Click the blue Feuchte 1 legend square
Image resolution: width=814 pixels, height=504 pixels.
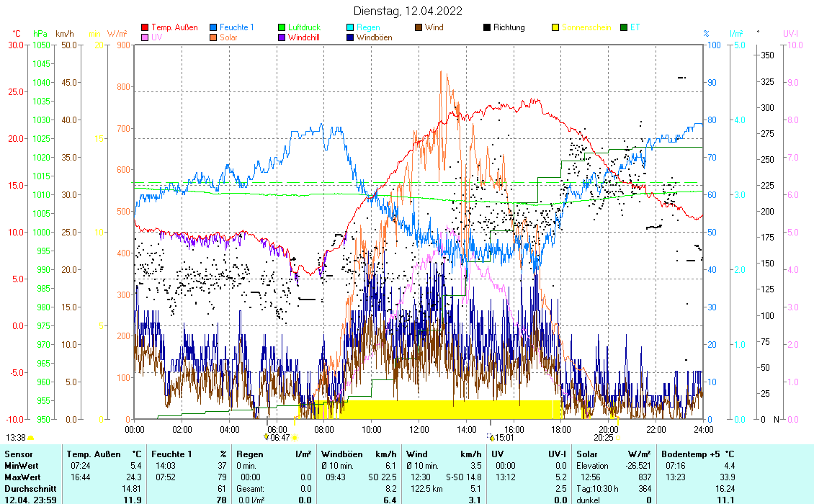(x=213, y=27)
